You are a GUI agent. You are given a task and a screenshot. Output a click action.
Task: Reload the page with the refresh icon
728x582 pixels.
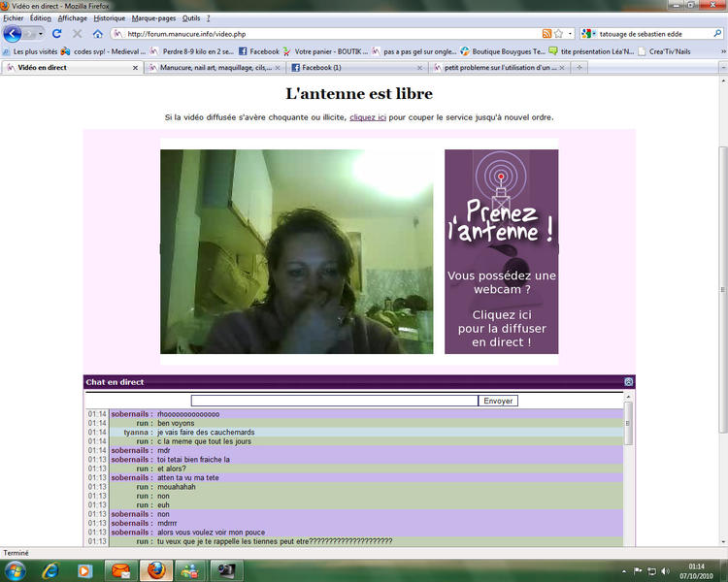tap(57, 33)
